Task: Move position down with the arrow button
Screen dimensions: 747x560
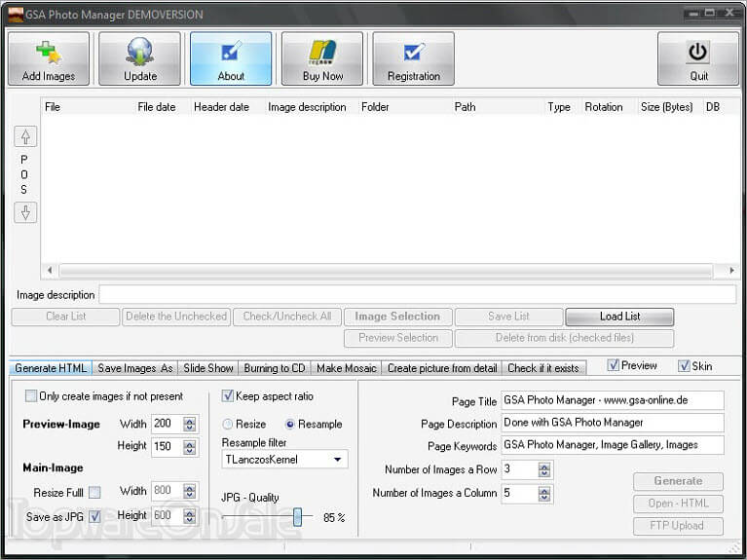Action: 25,212
